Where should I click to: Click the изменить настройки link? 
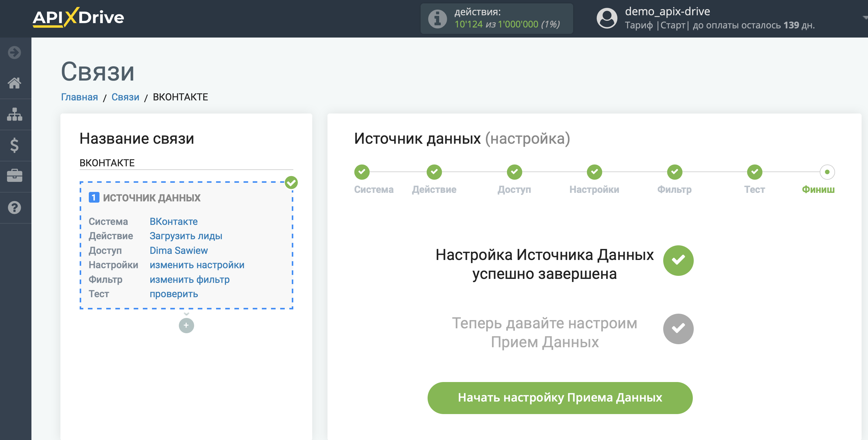tap(197, 265)
